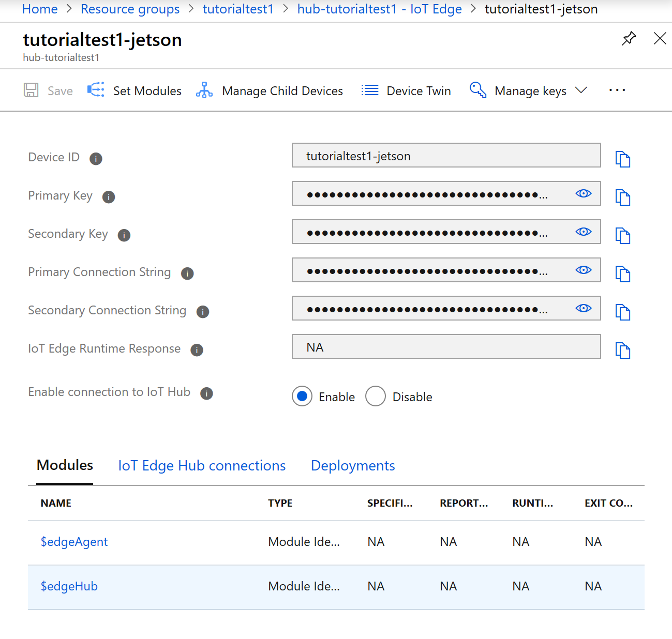The width and height of the screenshot is (672, 639).
Task: Copy the Secondary Key
Action: pyautogui.click(x=623, y=236)
